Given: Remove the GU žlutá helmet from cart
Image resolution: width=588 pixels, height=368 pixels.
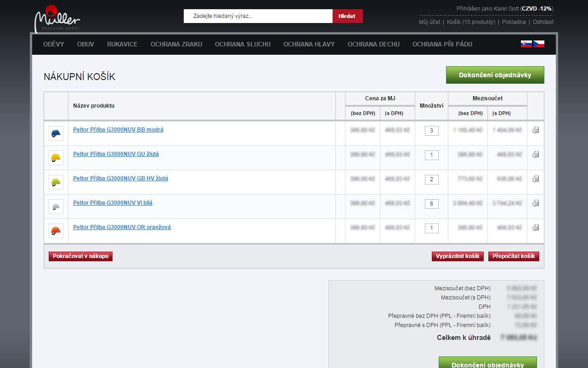Looking at the screenshot, I should click(536, 155).
